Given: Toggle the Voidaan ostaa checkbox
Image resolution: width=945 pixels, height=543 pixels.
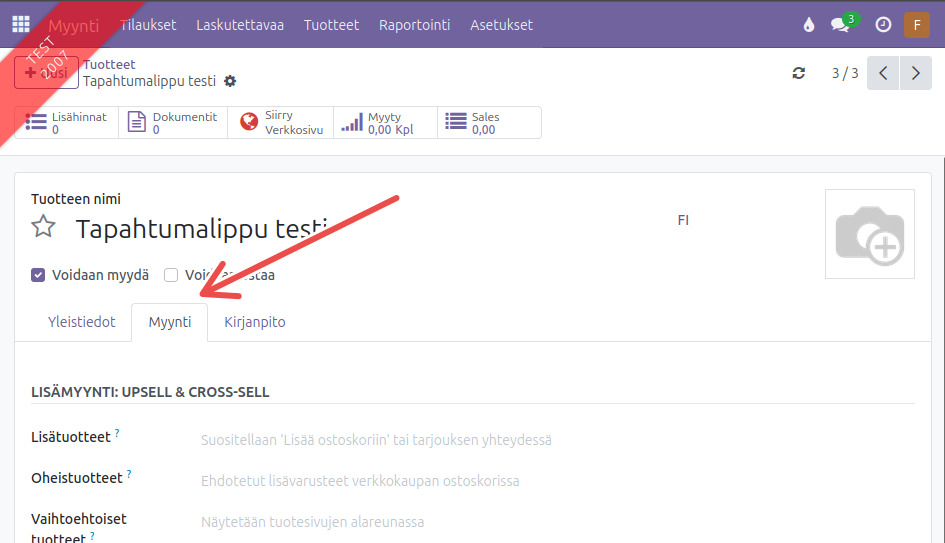Looking at the screenshot, I should (x=171, y=275).
